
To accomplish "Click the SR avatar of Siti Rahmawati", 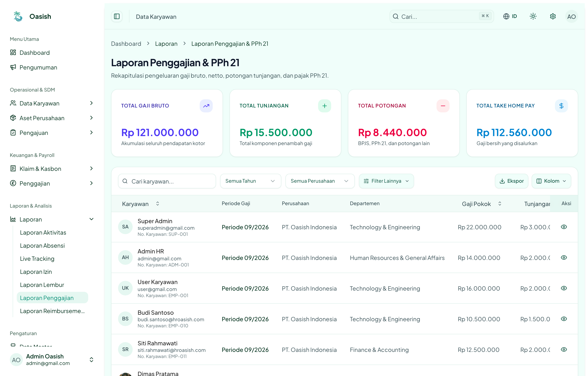I will point(125,349).
